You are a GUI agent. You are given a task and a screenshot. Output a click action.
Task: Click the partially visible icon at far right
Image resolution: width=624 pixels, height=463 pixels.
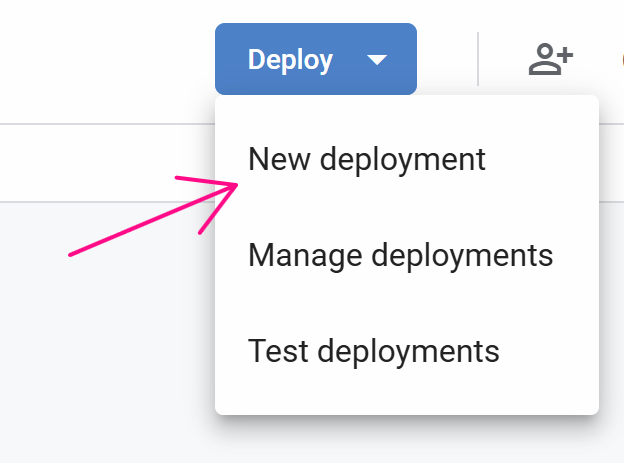(619, 60)
